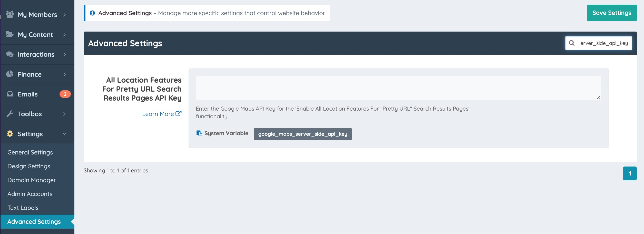Click the Interactions chat bubbles icon
Image resolution: width=644 pixels, height=234 pixels.
(10, 54)
